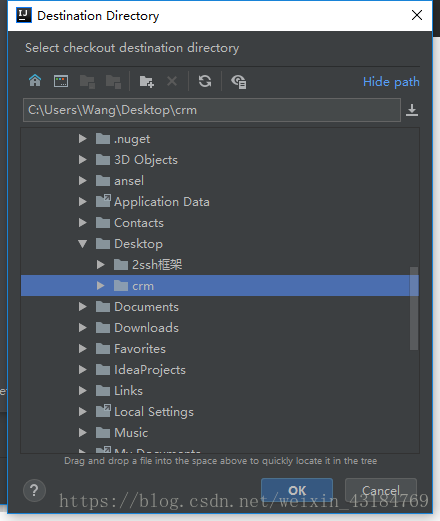This screenshot has height=521, width=440.
Task: Expand the crm folder
Action: tap(100, 286)
